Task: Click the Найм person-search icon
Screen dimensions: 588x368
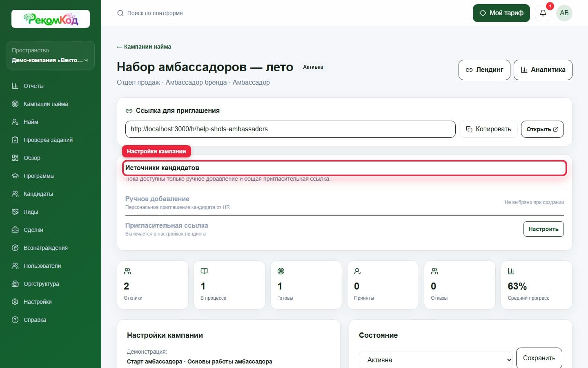Action: click(x=15, y=122)
